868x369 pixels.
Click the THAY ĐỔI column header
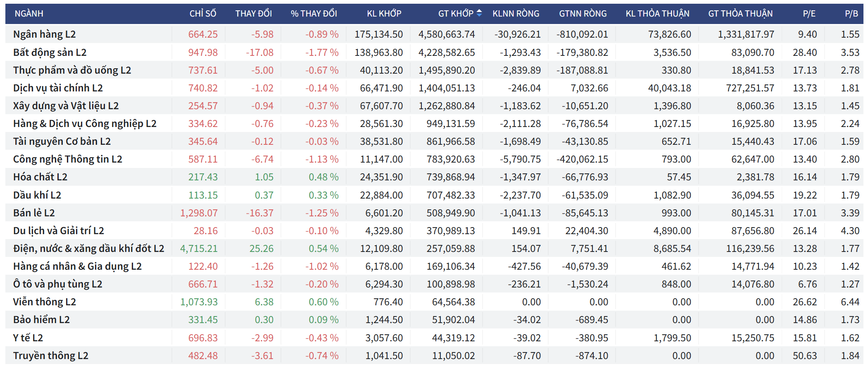(253, 14)
